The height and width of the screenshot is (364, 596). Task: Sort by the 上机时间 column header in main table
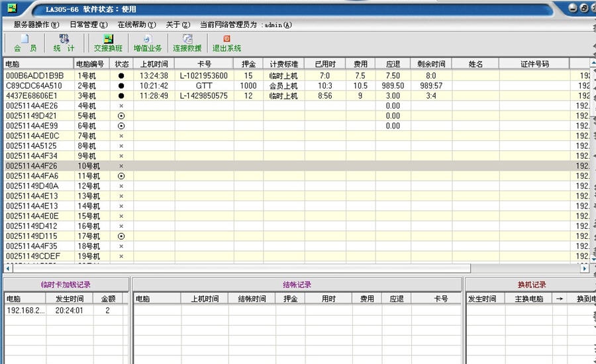(154, 64)
